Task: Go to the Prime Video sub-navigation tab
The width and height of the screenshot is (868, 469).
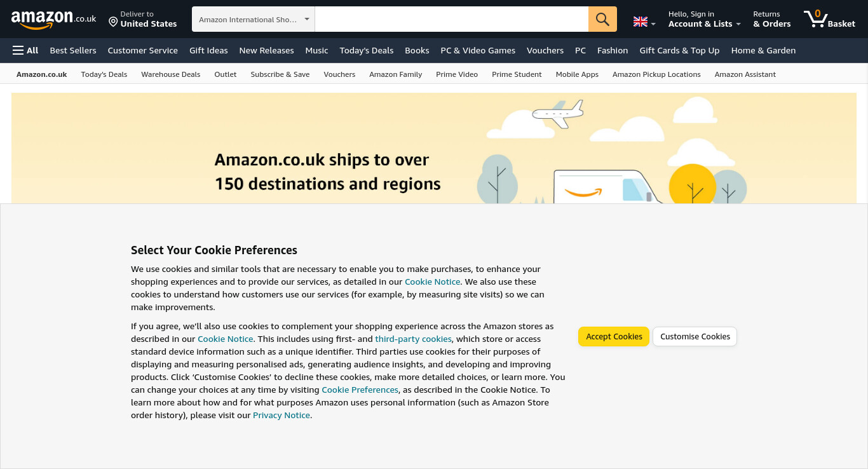Action: (x=457, y=74)
